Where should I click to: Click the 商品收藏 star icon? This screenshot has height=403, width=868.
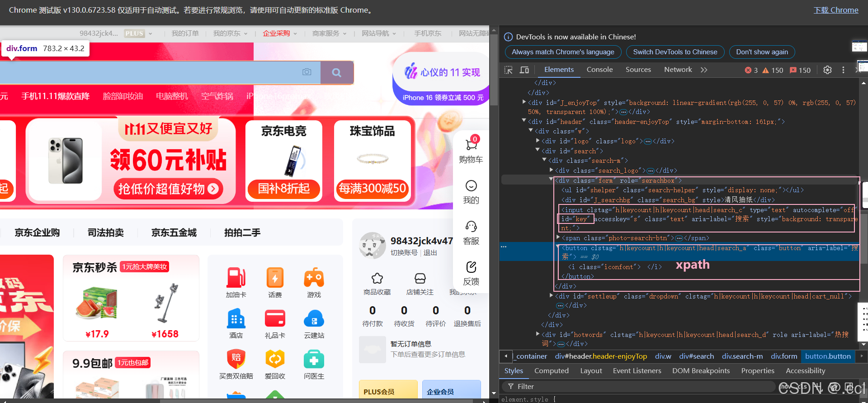377,278
